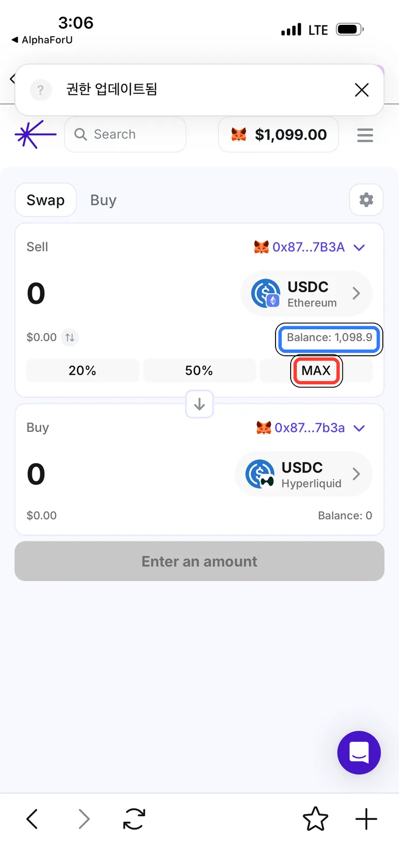The width and height of the screenshot is (399, 868).
Task: Tap the star-shaped app logo
Action: pyautogui.click(x=35, y=134)
